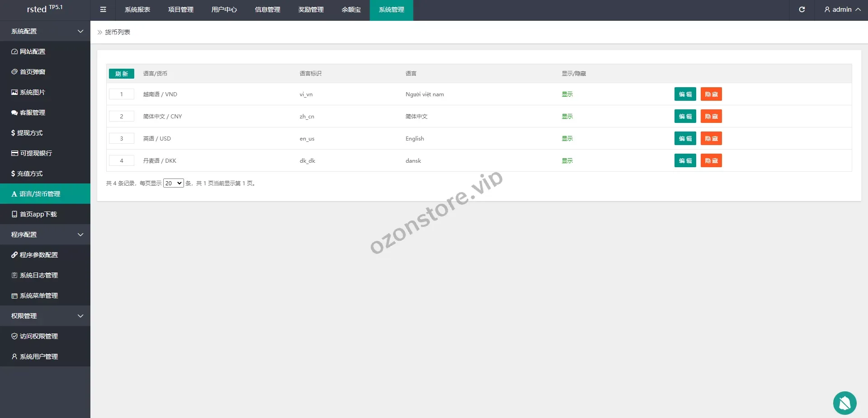This screenshot has width=868, height=418.
Task: Click the 刷新 button in table header
Action: tap(121, 74)
